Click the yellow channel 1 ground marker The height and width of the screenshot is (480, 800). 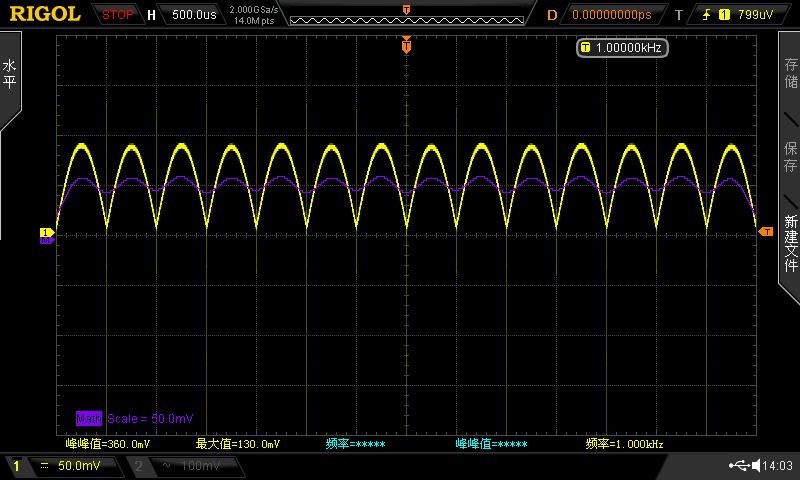point(46,233)
